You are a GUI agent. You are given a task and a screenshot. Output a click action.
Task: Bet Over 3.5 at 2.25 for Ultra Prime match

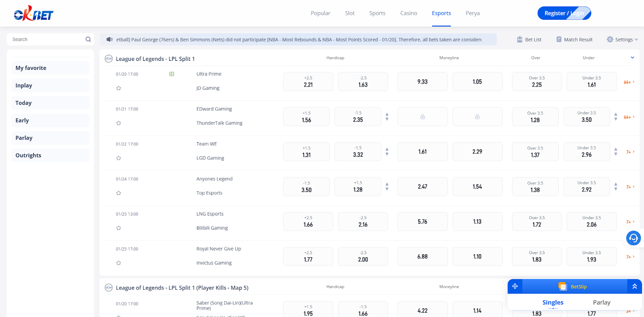coord(537,82)
